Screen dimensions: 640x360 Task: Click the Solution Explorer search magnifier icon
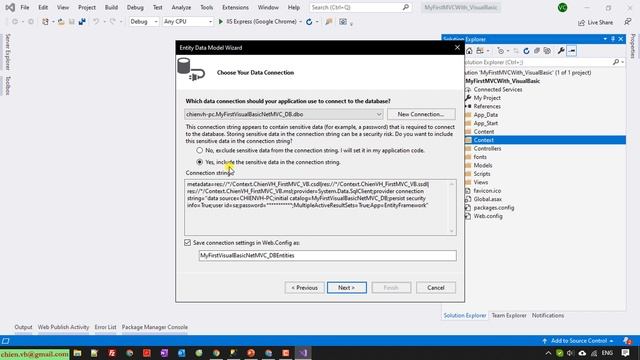[x=616, y=62]
